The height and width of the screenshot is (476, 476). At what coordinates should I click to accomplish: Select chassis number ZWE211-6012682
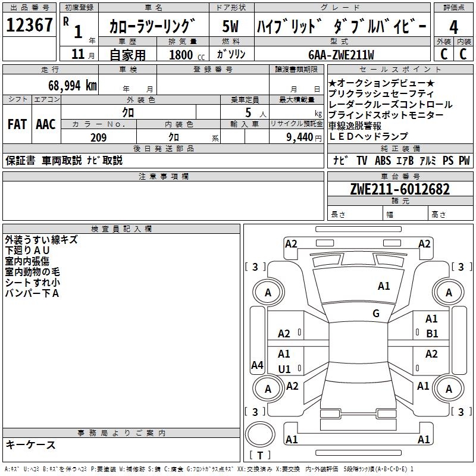pos(400,189)
